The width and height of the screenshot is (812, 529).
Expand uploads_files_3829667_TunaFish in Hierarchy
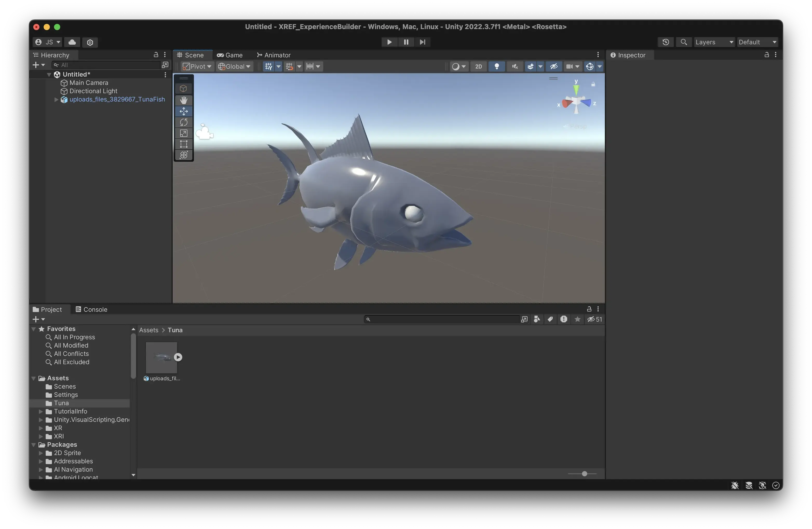coord(56,100)
